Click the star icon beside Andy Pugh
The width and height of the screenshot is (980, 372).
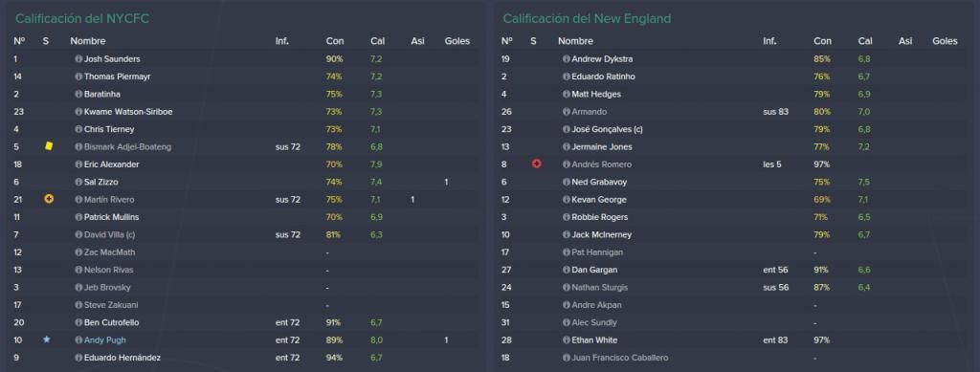click(x=46, y=339)
